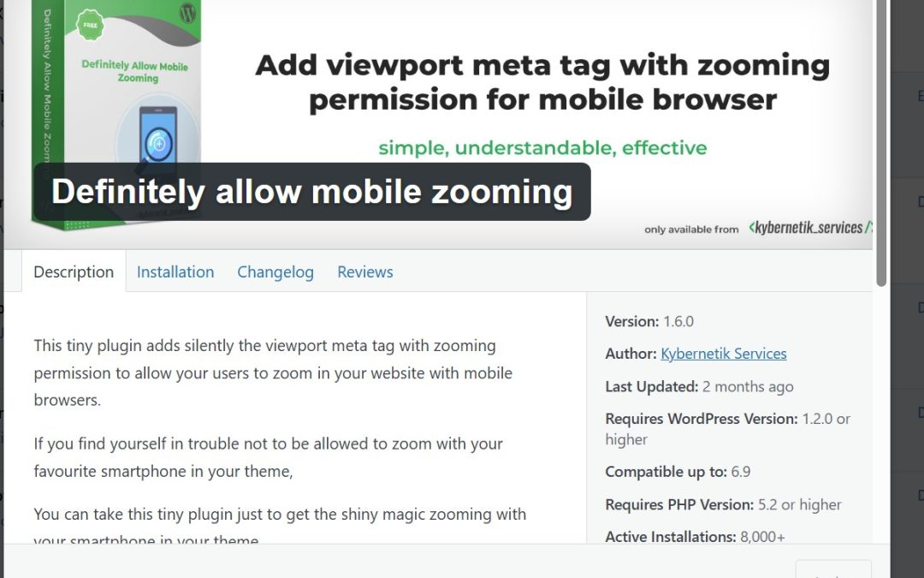Click the only available from text near the banner
This screenshot has width=924, height=578.
pos(691,229)
